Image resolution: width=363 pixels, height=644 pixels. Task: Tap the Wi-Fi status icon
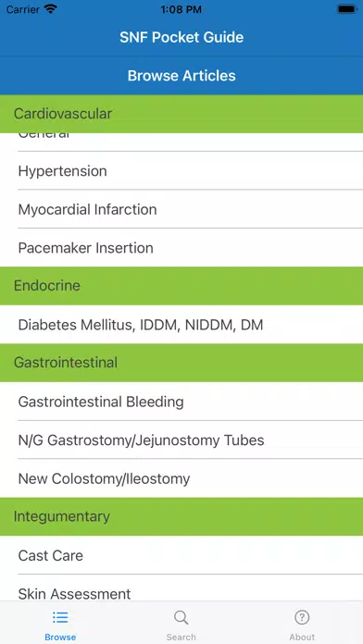coord(51,9)
